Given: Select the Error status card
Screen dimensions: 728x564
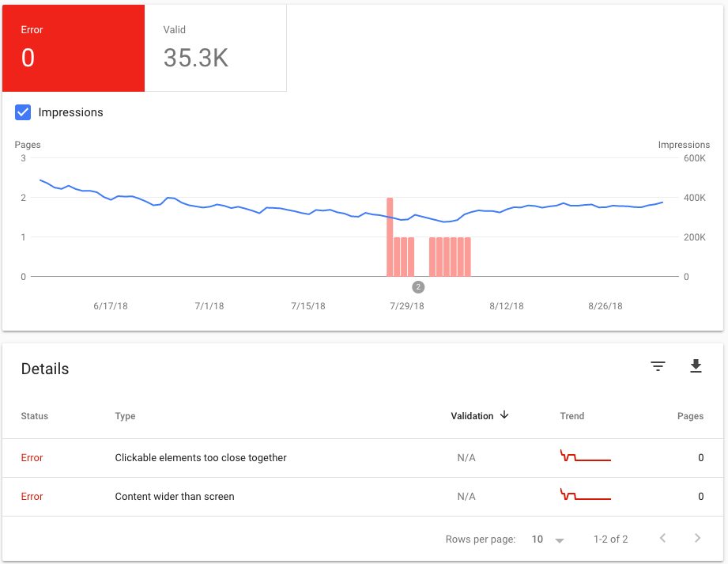Looking at the screenshot, I should tap(73, 47).
